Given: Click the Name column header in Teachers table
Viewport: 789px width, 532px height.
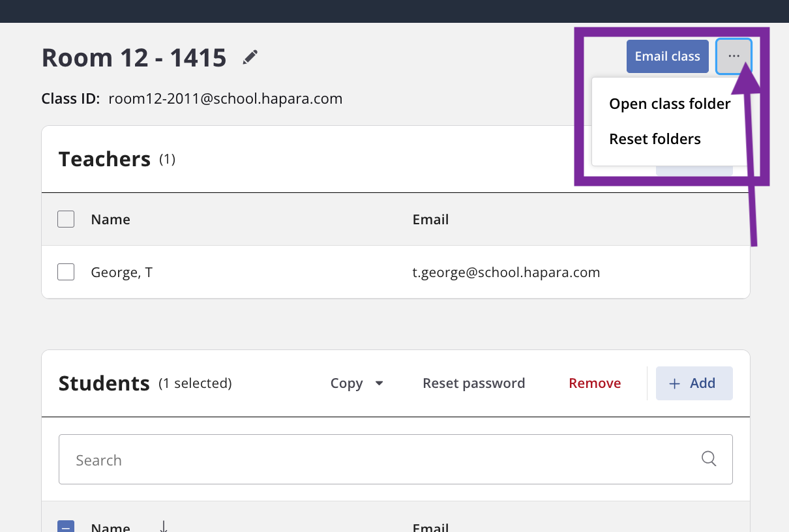Looking at the screenshot, I should (x=110, y=219).
